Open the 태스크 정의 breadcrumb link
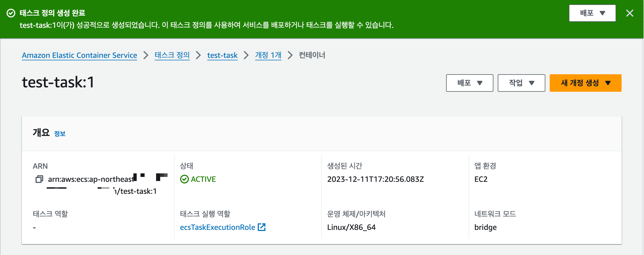The height and width of the screenshot is (255, 644). coord(172,55)
